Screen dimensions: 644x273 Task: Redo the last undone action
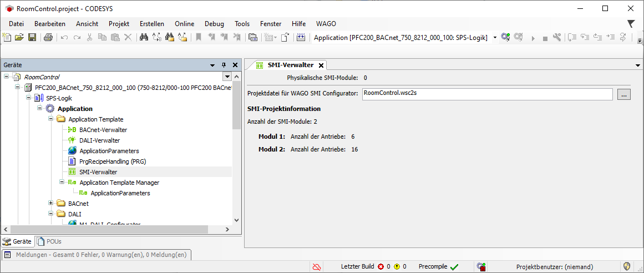click(77, 37)
